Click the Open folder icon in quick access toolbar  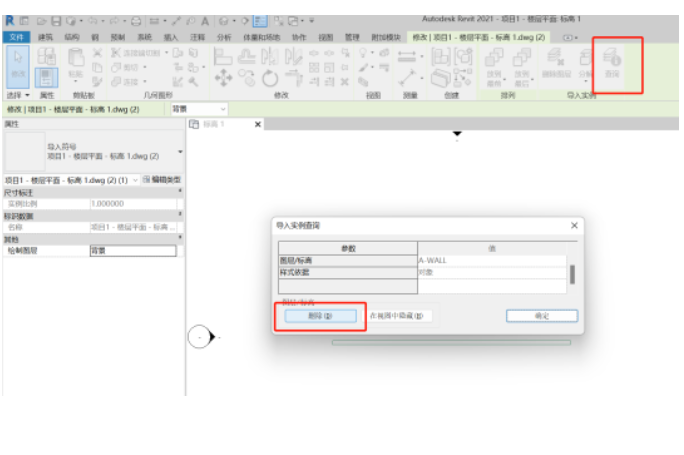click(x=42, y=21)
